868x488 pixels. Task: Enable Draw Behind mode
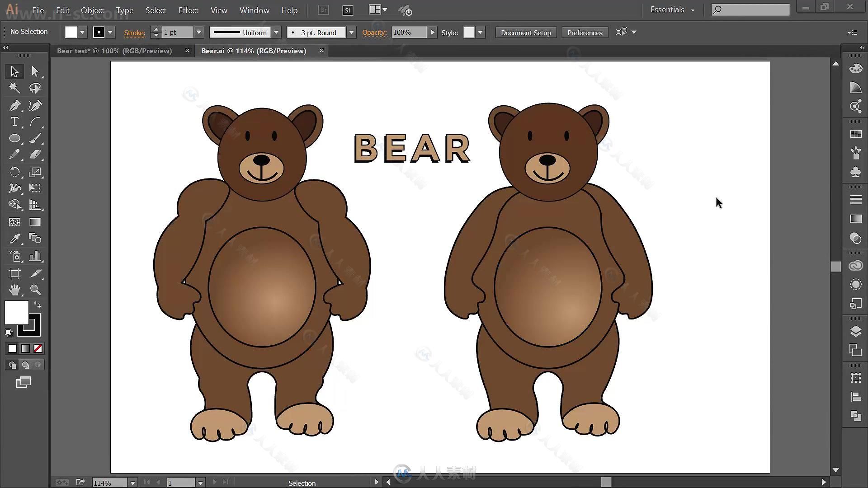[25, 365]
